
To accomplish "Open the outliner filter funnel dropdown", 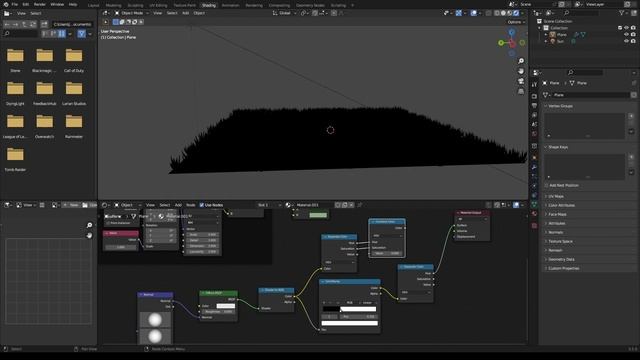I will coord(624,13).
